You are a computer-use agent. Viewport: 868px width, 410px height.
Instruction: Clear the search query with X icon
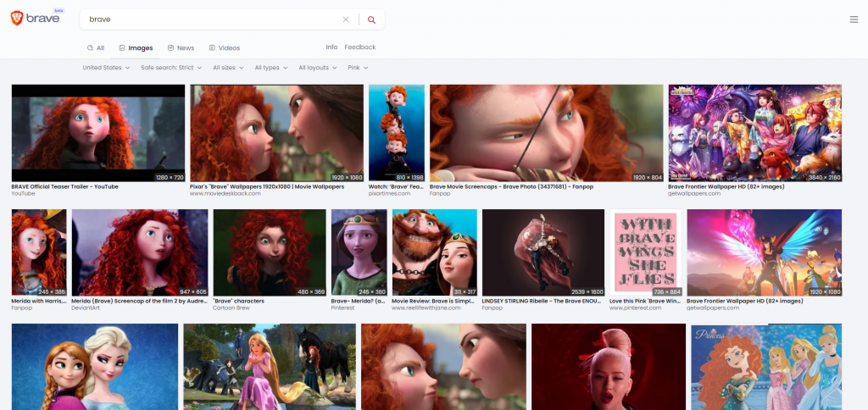coord(345,19)
